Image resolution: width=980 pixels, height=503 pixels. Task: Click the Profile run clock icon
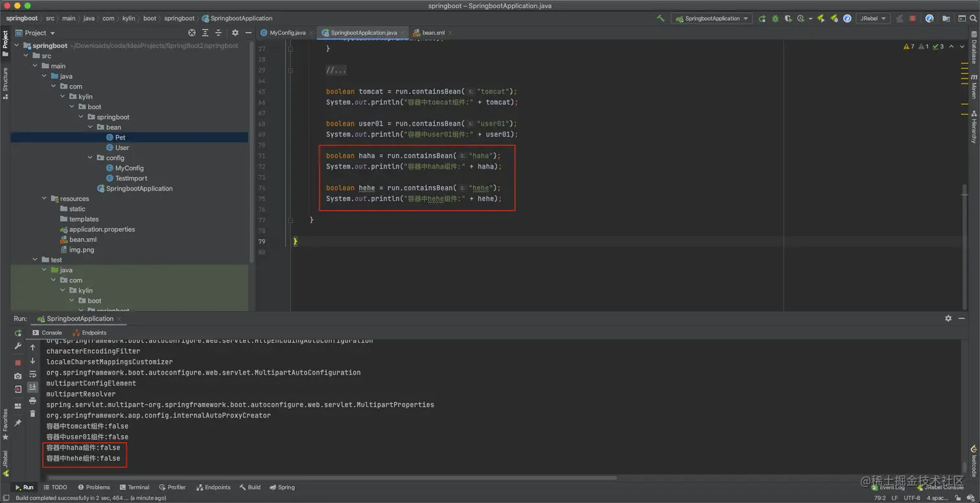(801, 19)
